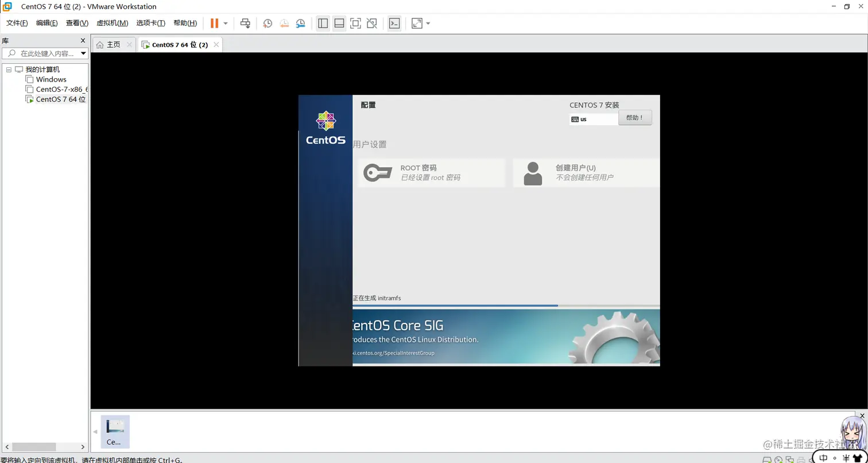
Task: Select the running CentOS 7 64 位 VM in library
Action: (60, 99)
